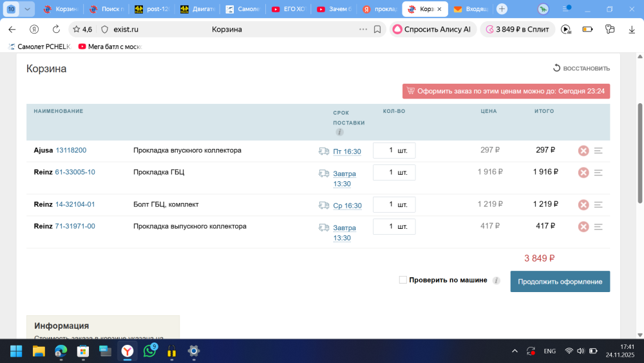The image size is (644, 363).
Task: Open the address bar three-dots menu
Action: [364, 29]
